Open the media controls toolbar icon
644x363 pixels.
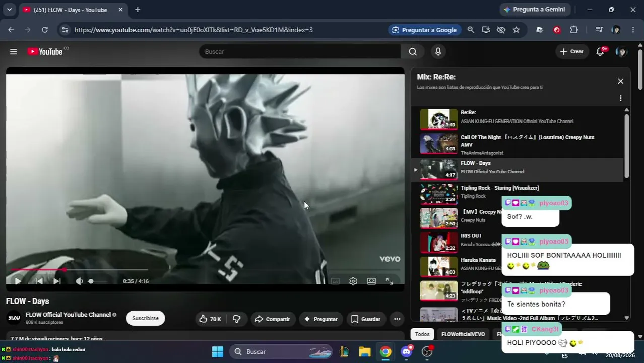coord(599,30)
